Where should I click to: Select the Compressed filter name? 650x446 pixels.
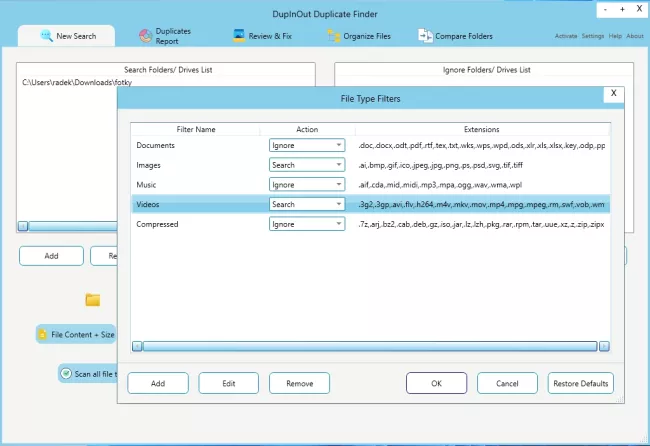157,224
